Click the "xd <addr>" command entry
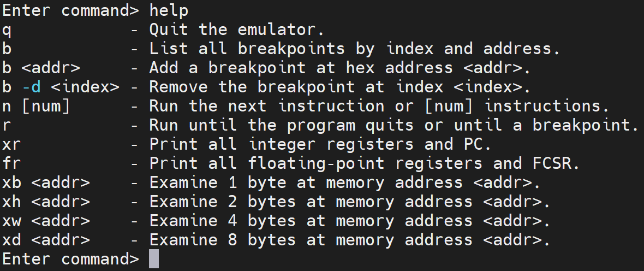Image resolution: width=644 pixels, height=271 pixels. click(x=46, y=240)
